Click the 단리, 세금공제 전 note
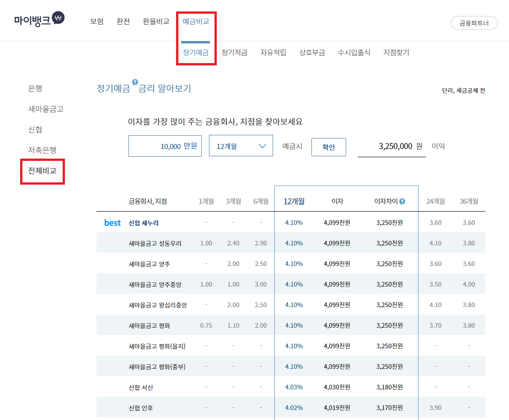Image resolution: width=509 pixels, height=420 pixels. tap(464, 90)
